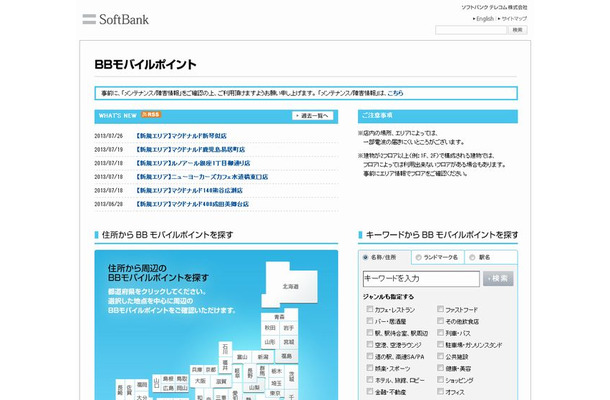Image resolution: width=610 pixels, height=400 pixels.
Task: Check the その他飲食店 genre box
Action: pyautogui.click(x=440, y=321)
